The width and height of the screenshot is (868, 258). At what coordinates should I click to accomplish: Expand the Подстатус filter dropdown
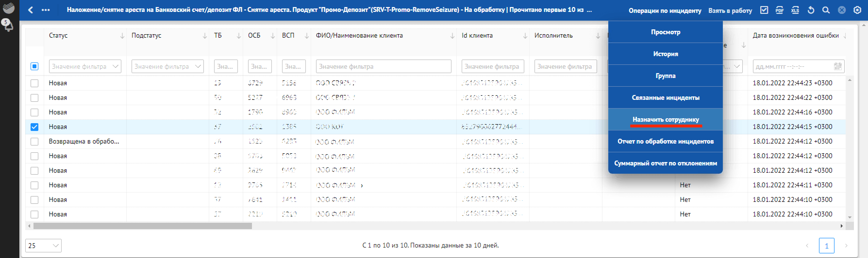pyautogui.click(x=198, y=66)
